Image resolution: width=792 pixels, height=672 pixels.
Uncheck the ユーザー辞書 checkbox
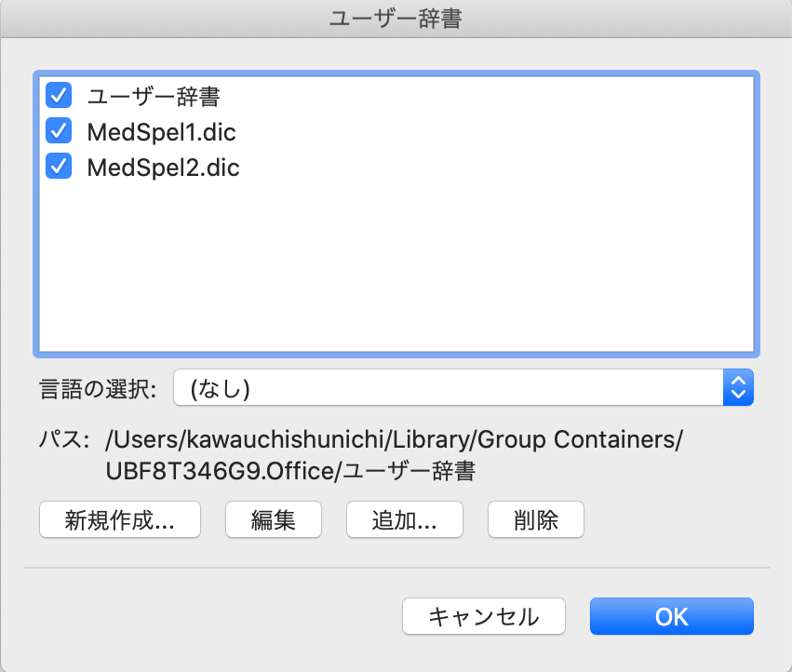pos(59,96)
